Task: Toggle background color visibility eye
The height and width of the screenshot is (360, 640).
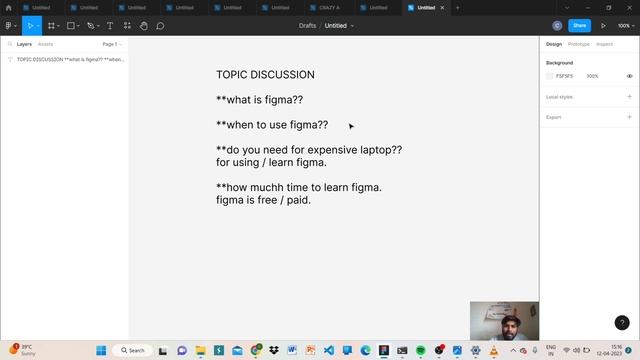Action: point(629,76)
